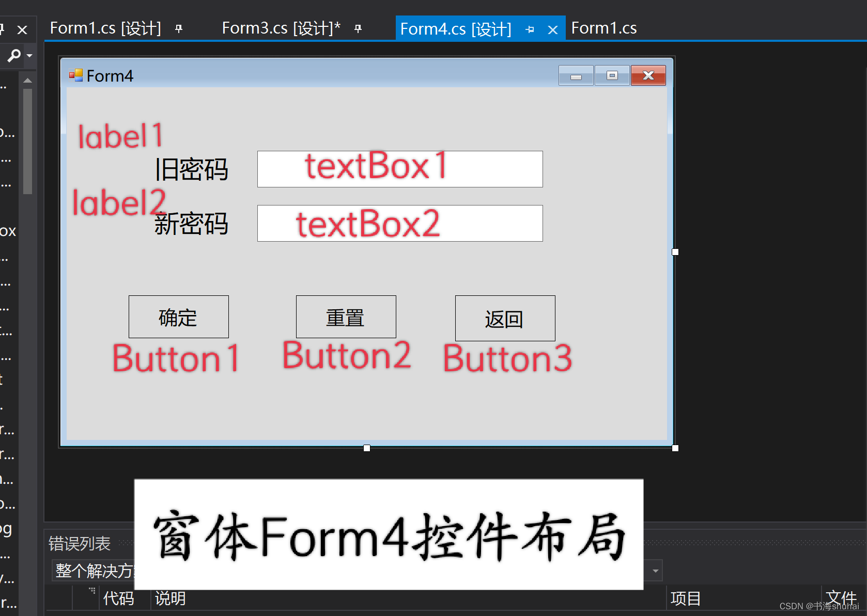Close the left toolbox panel
The image size is (867, 616).
click(22, 30)
